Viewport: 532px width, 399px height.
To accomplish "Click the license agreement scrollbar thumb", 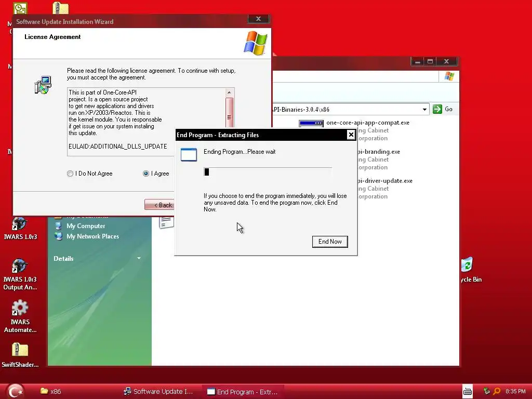I will click(229, 114).
